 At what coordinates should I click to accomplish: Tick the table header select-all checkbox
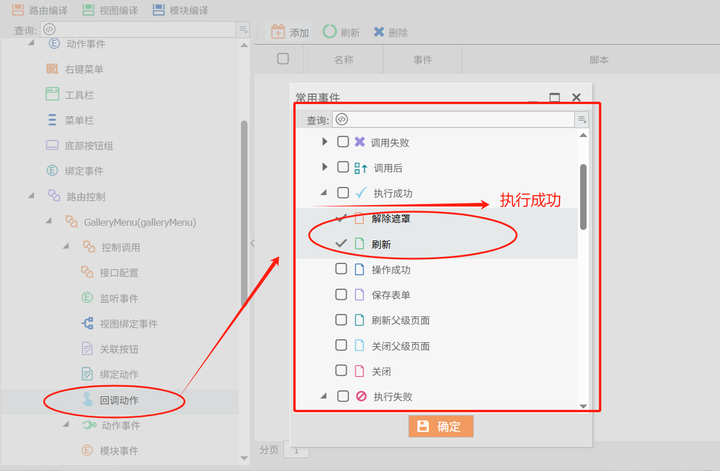tap(283, 59)
